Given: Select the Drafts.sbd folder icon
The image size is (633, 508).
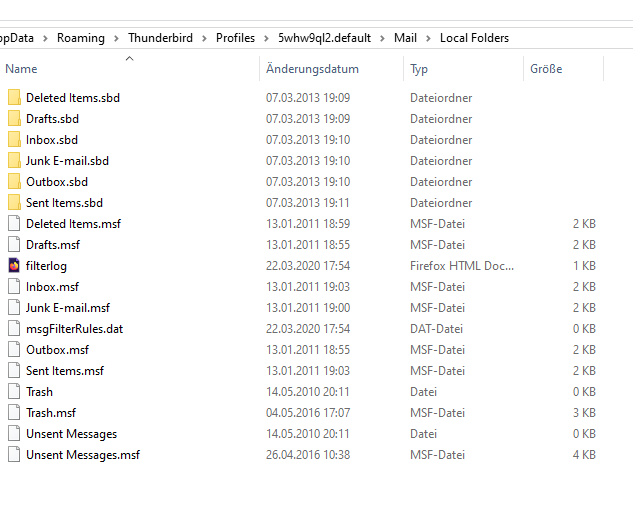Looking at the screenshot, I should point(14,119).
